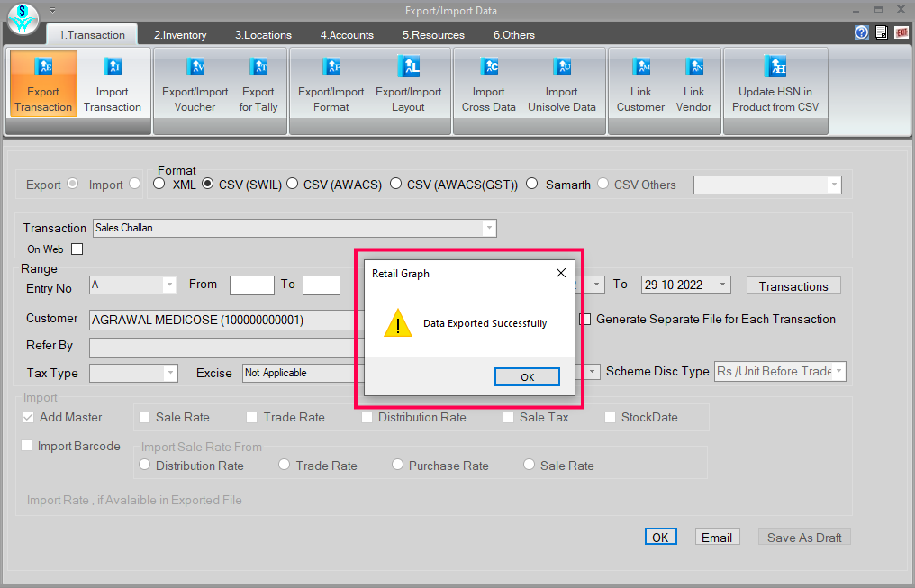The image size is (915, 588).
Task: Click the Entry No To field
Action: pos(322,285)
